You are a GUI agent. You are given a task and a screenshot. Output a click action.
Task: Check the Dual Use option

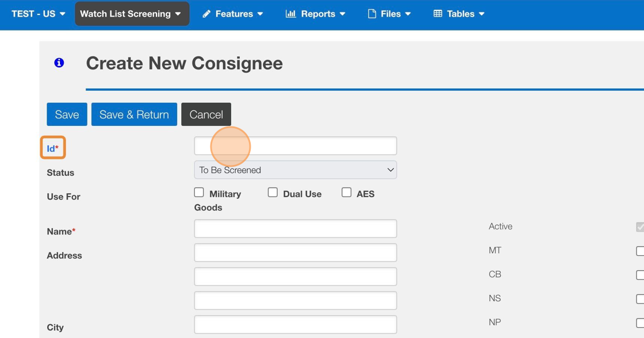point(273,193)
